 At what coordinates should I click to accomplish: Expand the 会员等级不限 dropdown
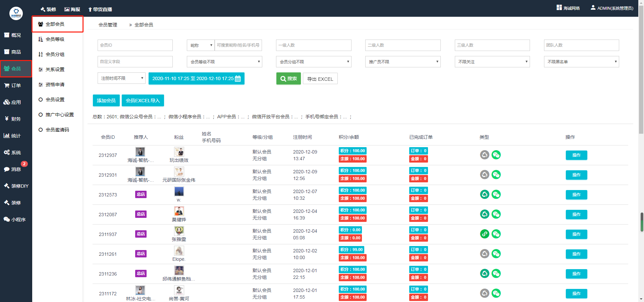pyautogui.click(x=224, y=62)
